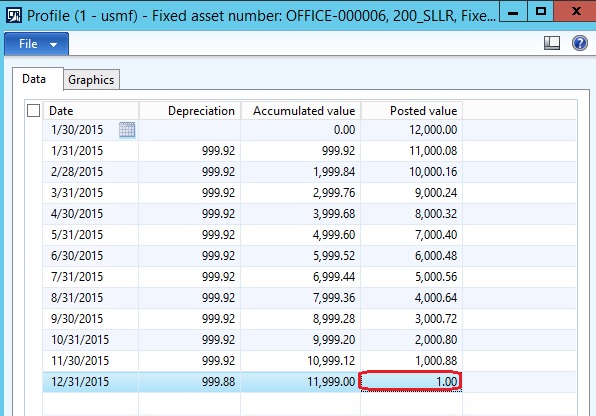Switch to the Graphics tab
596x416 pixels.
pyautogui.click(x=91, y=80)
